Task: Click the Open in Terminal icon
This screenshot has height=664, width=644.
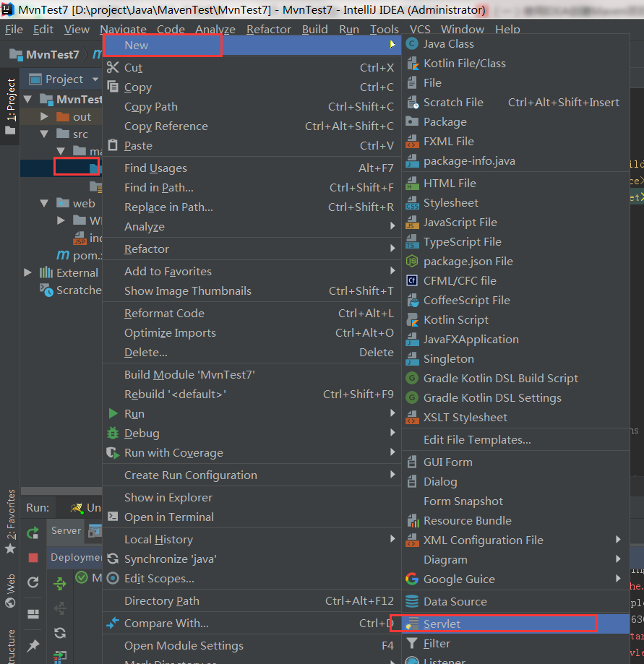Action: 113,517
